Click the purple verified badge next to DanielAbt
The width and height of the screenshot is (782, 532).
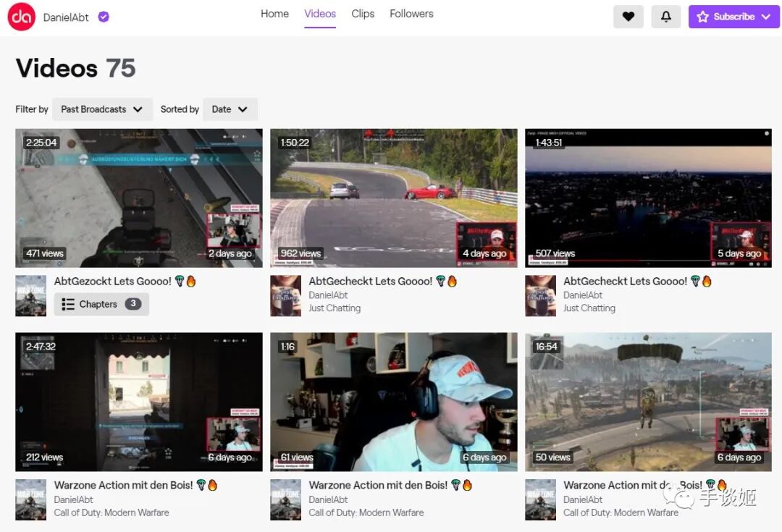[x=104, y=17]
